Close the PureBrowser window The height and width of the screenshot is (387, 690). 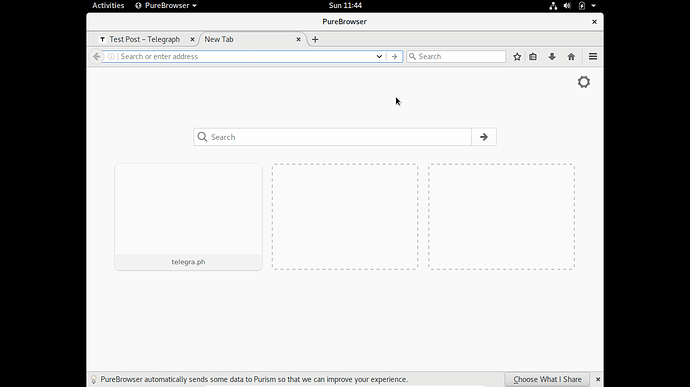pos(594,22)
